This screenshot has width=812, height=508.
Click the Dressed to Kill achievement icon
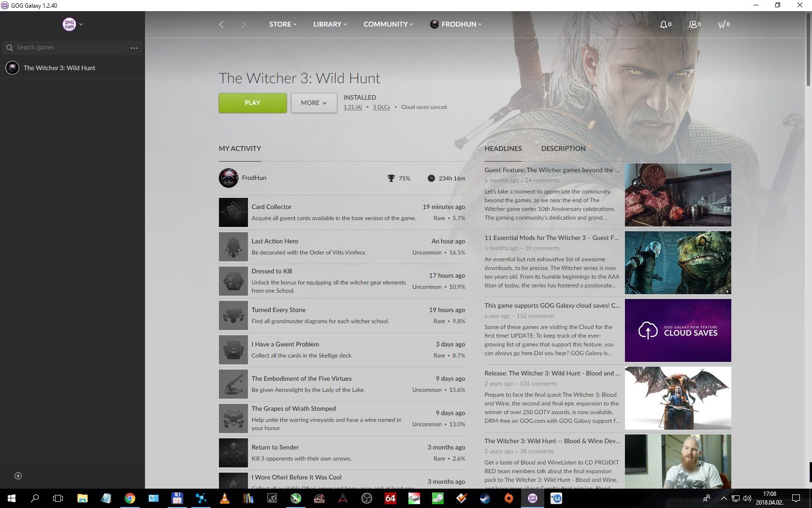[233, 281]
